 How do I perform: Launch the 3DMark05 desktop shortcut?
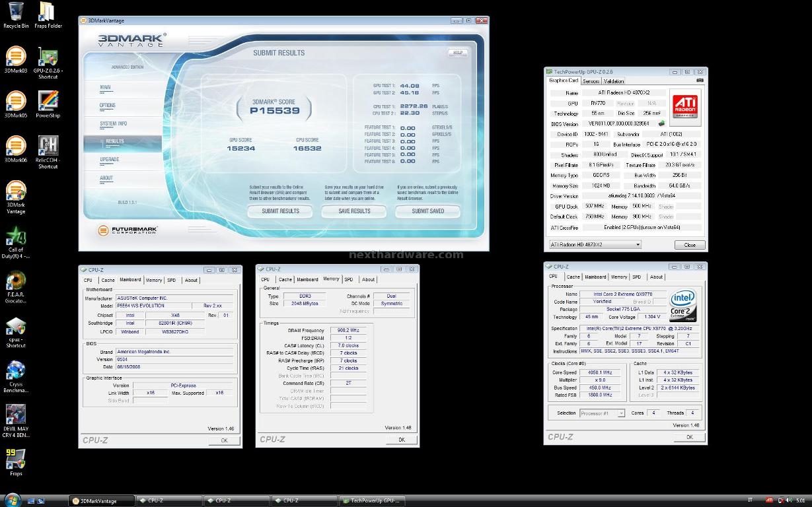tap(16, 105)
